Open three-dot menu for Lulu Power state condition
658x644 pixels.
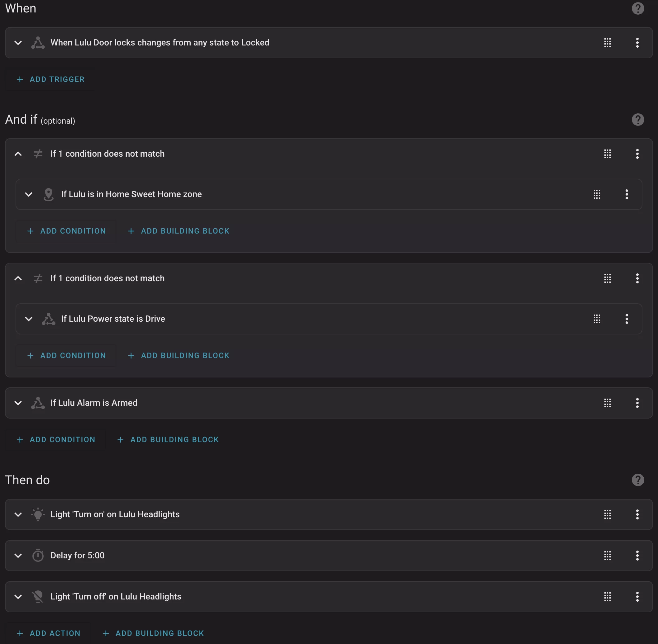pyautogui.click(x=627, y=319)
